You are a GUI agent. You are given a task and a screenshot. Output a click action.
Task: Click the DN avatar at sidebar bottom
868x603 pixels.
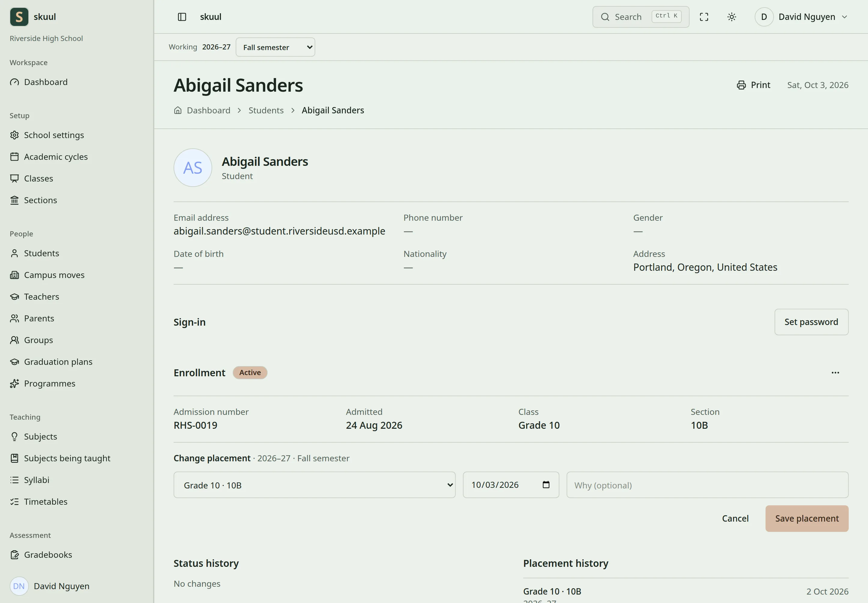coord(19,586)
